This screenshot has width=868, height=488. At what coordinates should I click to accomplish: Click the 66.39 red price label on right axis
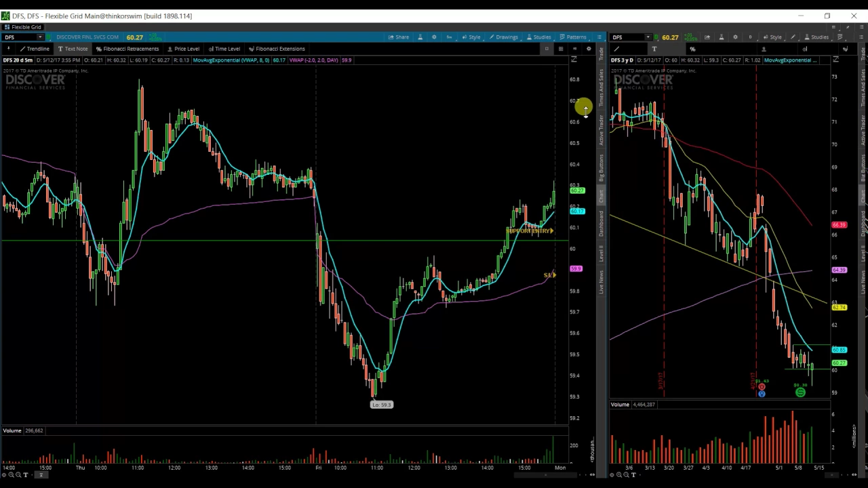(x=839, y=225)
